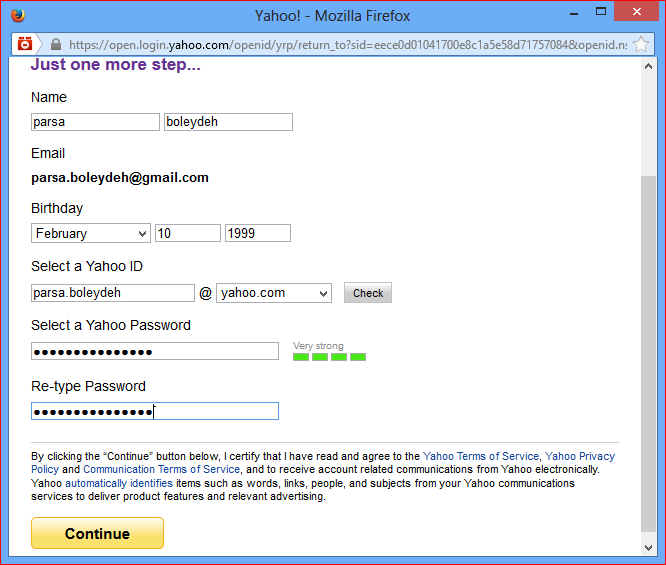Bookmark this page with the star icon
The image size is (666, 565).
641,44
